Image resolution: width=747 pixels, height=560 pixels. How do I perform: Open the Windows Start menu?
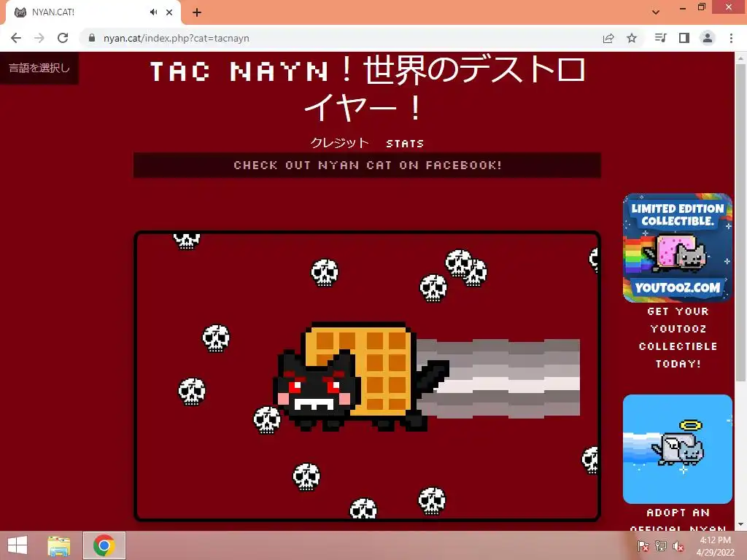(18, 545)
